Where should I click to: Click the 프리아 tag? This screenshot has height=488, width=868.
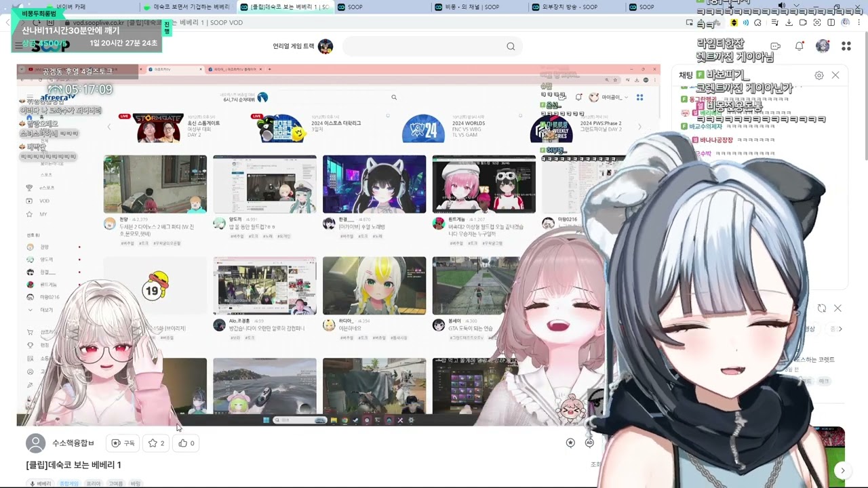coord(94,484)
